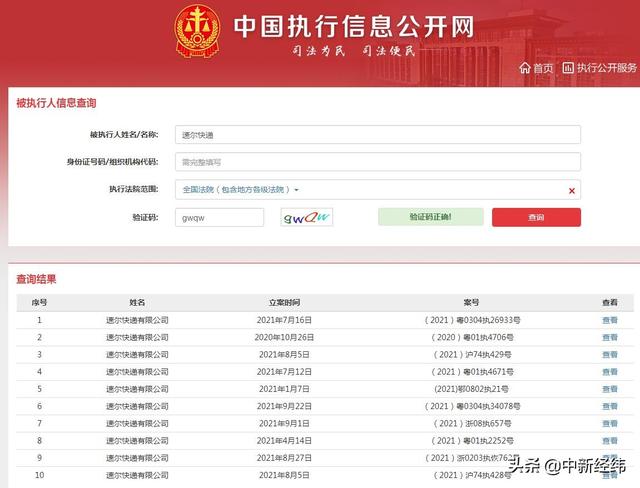Click the court emblem logo
The width and height of the screenshot is (640, 488).
tap(198, 31)
